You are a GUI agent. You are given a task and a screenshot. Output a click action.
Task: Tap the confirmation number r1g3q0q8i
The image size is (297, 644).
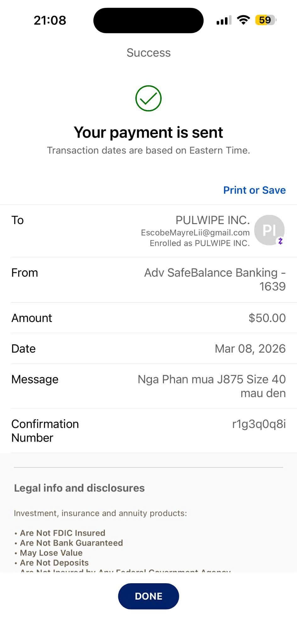pos(259,424)
